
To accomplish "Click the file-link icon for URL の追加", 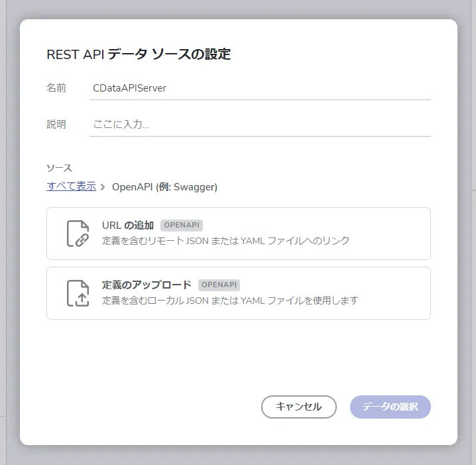I will click(78, 233).
